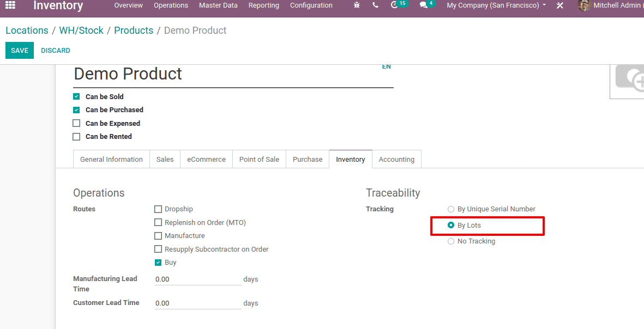
Task: Click the EN language button
Action: click(x=387, y=66)
